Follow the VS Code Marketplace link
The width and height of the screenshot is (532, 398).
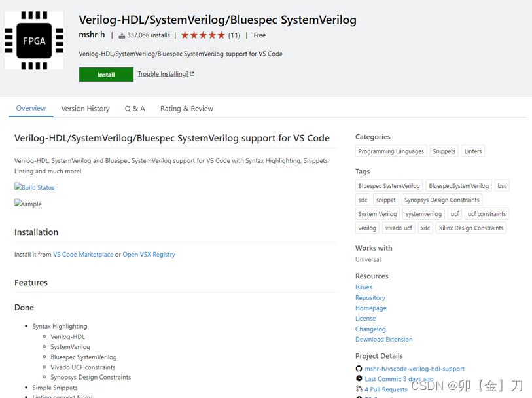coord(83,255)
